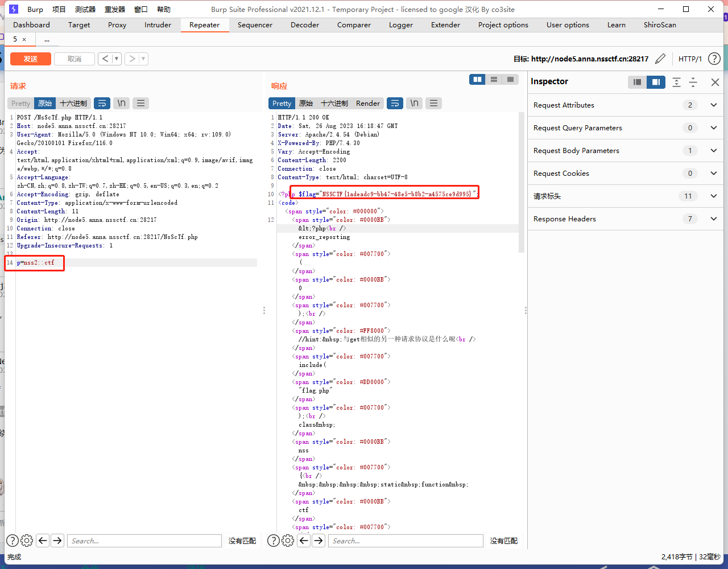Open the Comparer tab
Viewport: 728px width, 569px height.
354,24
